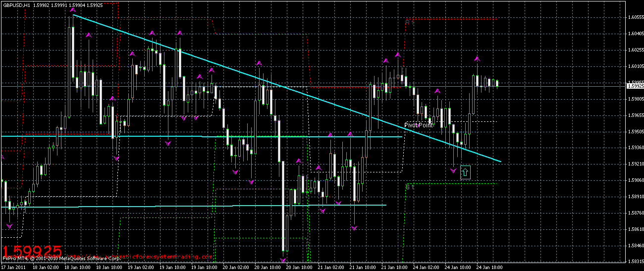Click price axis value 1.59210

point(635,164)
